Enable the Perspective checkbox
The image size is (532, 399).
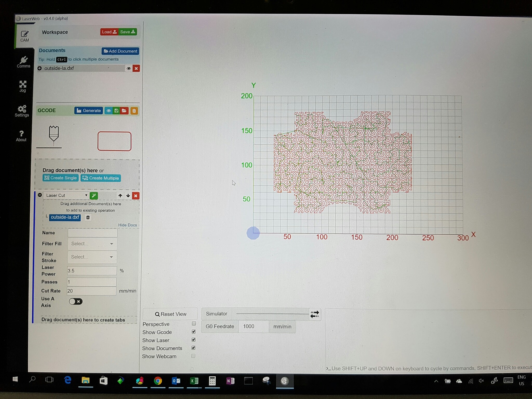[x=194, y=324]
